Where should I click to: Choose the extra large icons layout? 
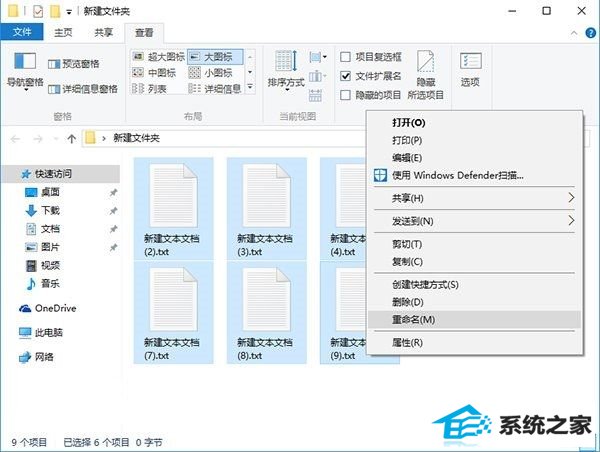158,57
